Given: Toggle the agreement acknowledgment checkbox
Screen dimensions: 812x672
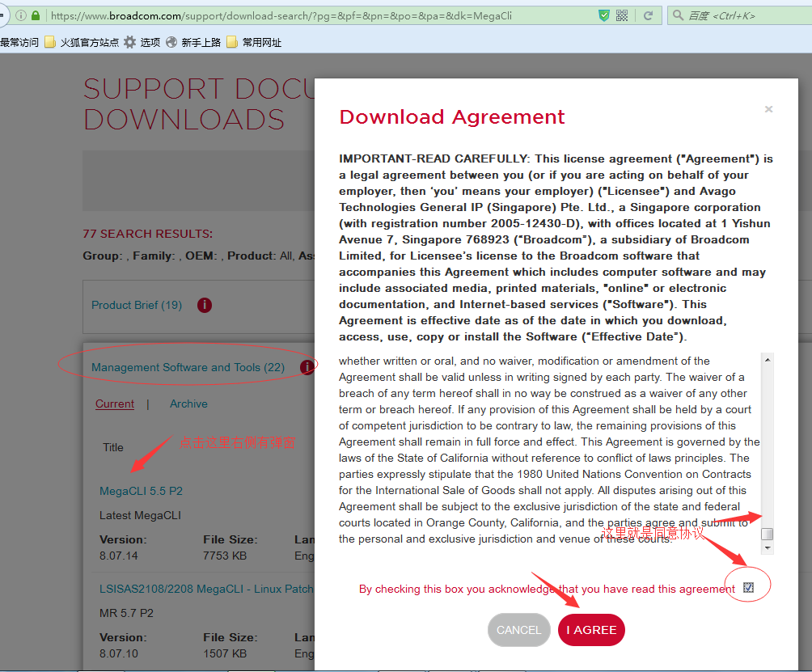Looking at the screenshot, I should [748, 588].
